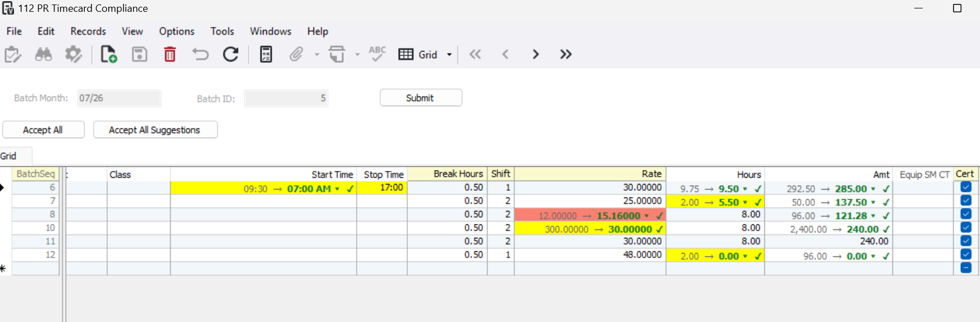Select the Break Hours column header
Image resolution: width=980 pixels, height=322 pixels.
447,174
